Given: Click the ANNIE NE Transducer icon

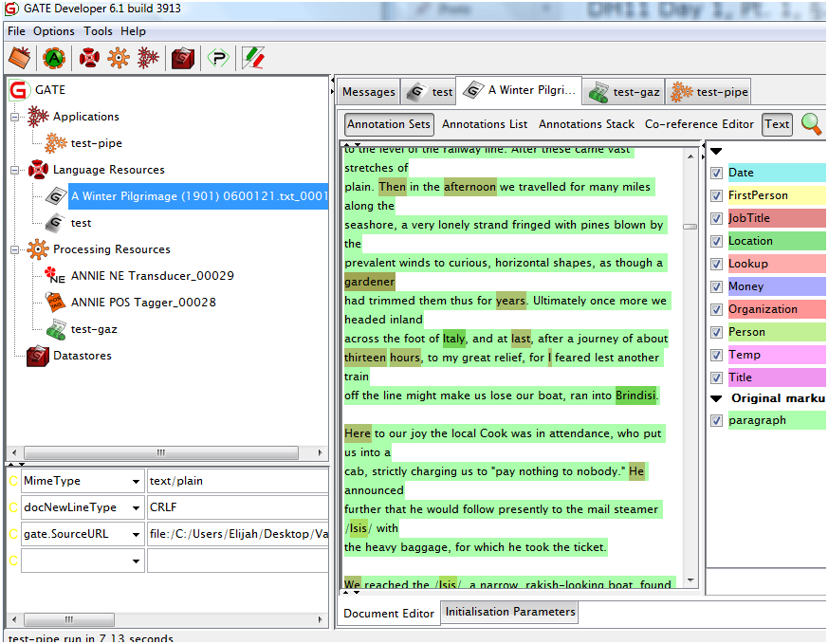Looking at the screenshot, I should 55,276.
